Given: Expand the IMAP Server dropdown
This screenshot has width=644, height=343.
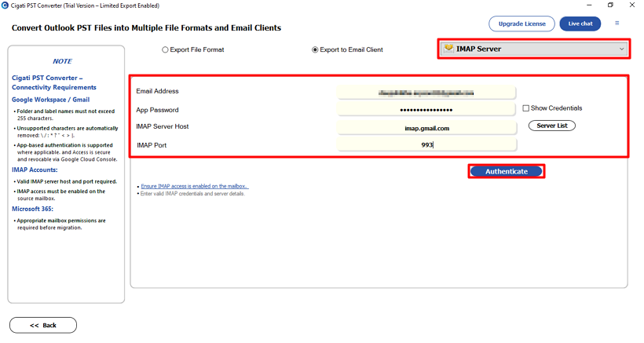Looking at the screenshot, I should (x=533, y=49).
